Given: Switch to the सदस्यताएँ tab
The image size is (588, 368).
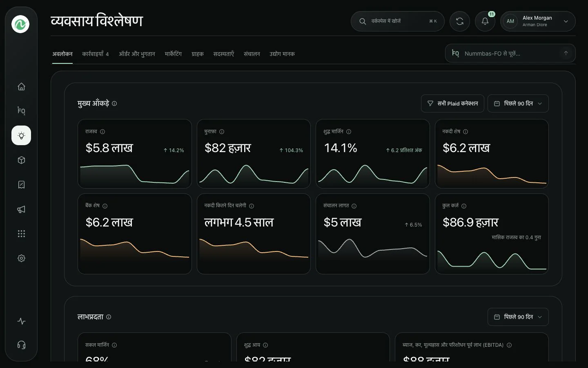Looking at the screenshot, I should (x=224, y=54).
